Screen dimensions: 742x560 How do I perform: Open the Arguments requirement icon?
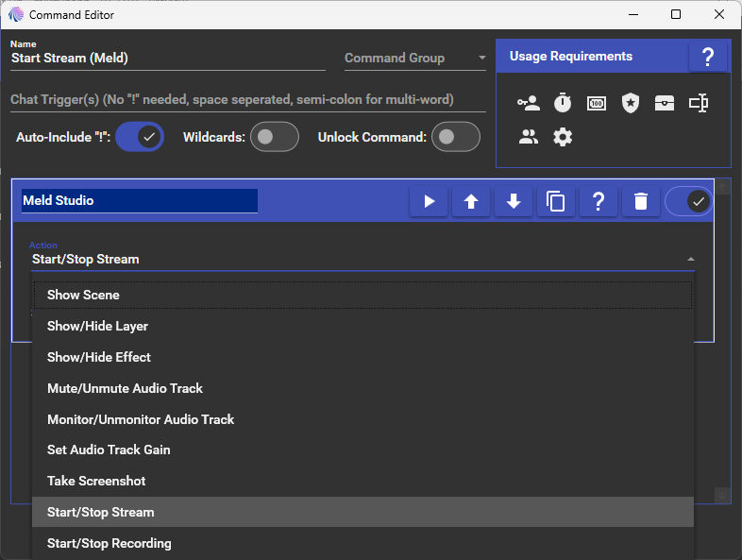699,103
